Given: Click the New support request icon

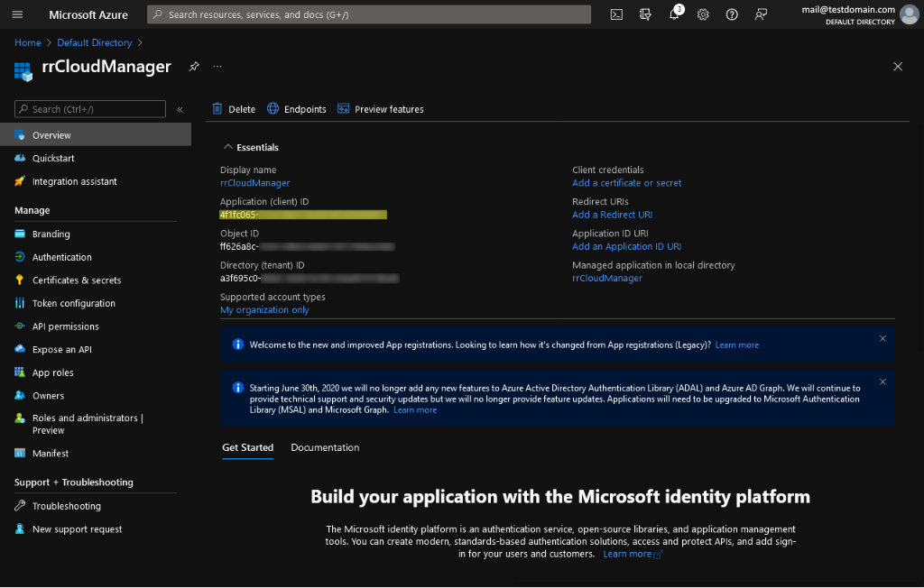Looking at the screenshot, I should coord(20,528).
